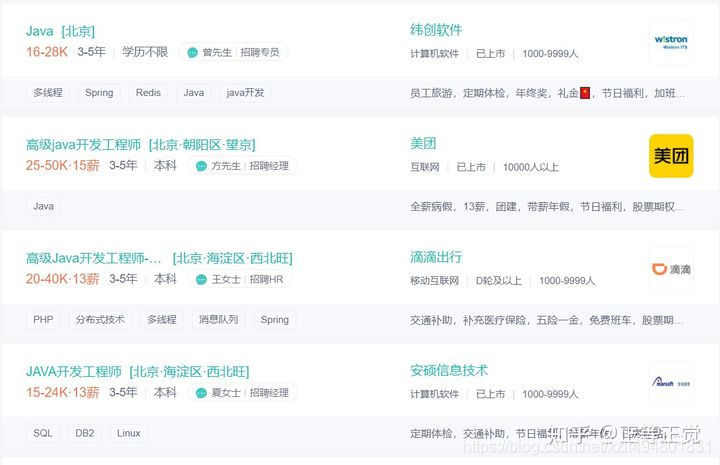Open JAVA开发工程师 海淀区·西北旺 job title
The height and width of the screenshot is (465, 720).
click(137, 372)
